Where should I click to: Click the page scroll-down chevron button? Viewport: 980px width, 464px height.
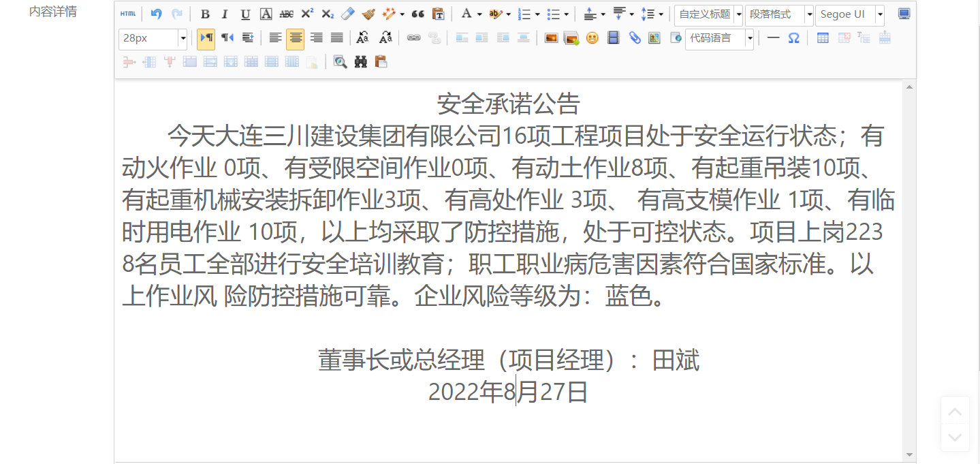click(955, 437)
